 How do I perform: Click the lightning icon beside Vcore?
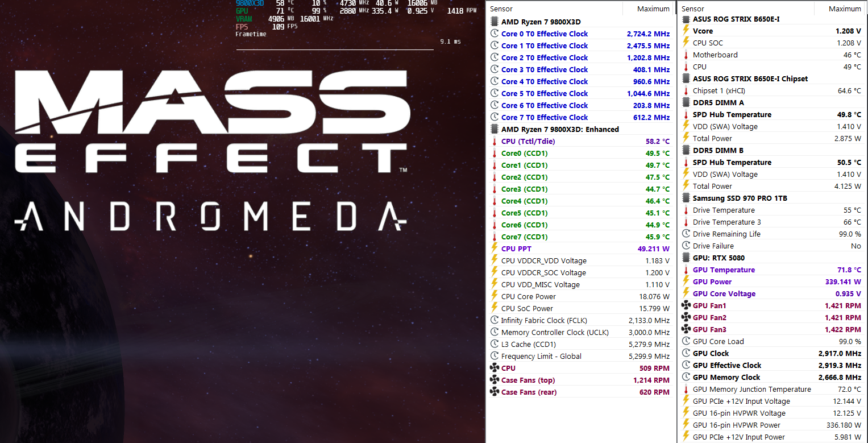(686, 31)
